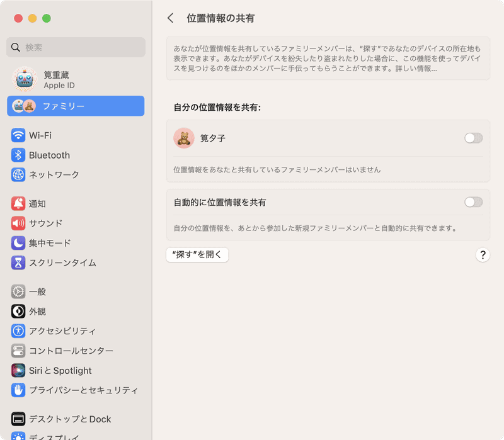This screenshot has width=504, height=440.
Task: Go back using the back chevron
Action: coord(169,18)
